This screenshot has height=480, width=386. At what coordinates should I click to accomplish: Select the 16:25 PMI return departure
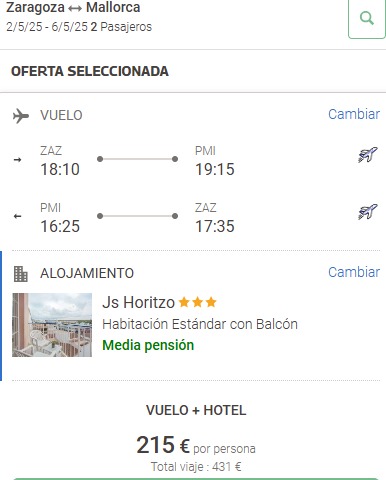pyautogui.click(x=60, y=226)
